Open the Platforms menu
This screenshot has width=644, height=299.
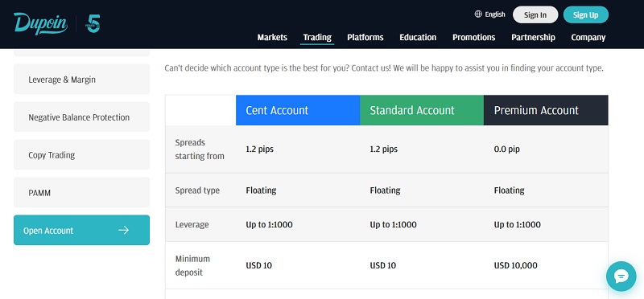[365, 37]
